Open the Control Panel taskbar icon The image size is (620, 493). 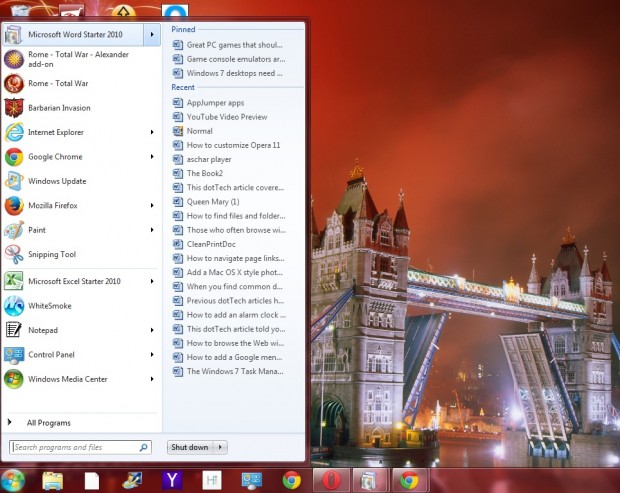pos(252,481)
